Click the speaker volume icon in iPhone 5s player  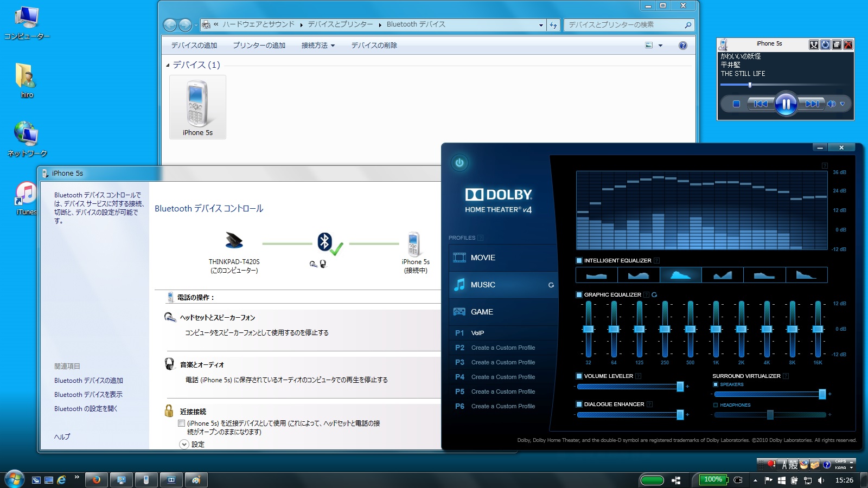coord(832,104)
